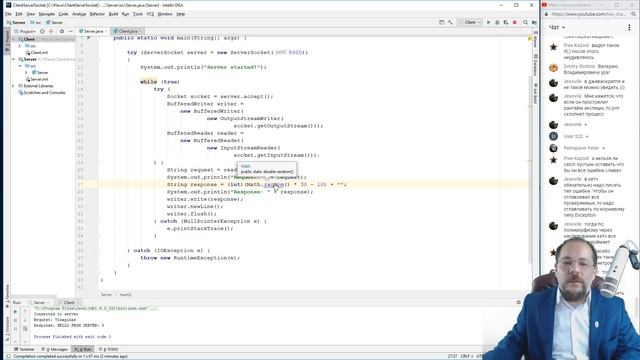Click the expand-all icon in Project panel
The height and width of the screenshot is (360, 640).
51,31
